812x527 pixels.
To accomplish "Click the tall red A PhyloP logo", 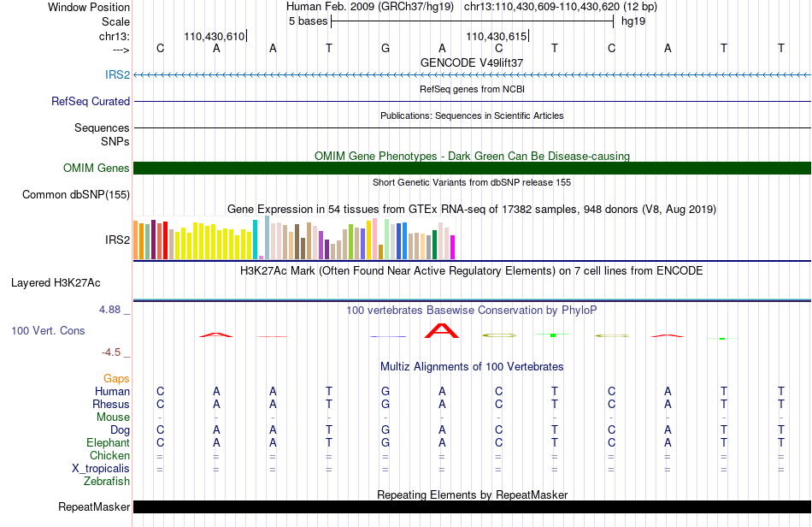I will pyautogui.click(x=442, y=330).
